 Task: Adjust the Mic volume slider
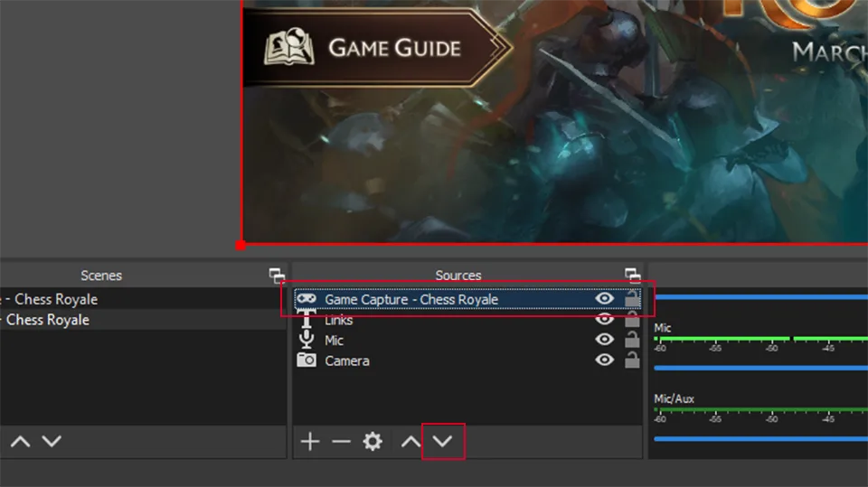tap(760, 368)
